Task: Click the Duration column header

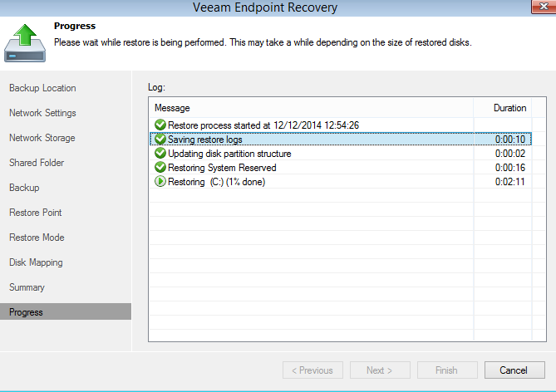Action: [503, 108]
